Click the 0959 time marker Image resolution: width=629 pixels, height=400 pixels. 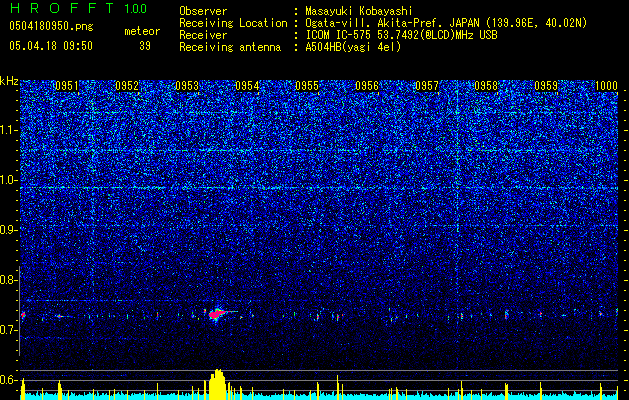(x=546, y=86)
